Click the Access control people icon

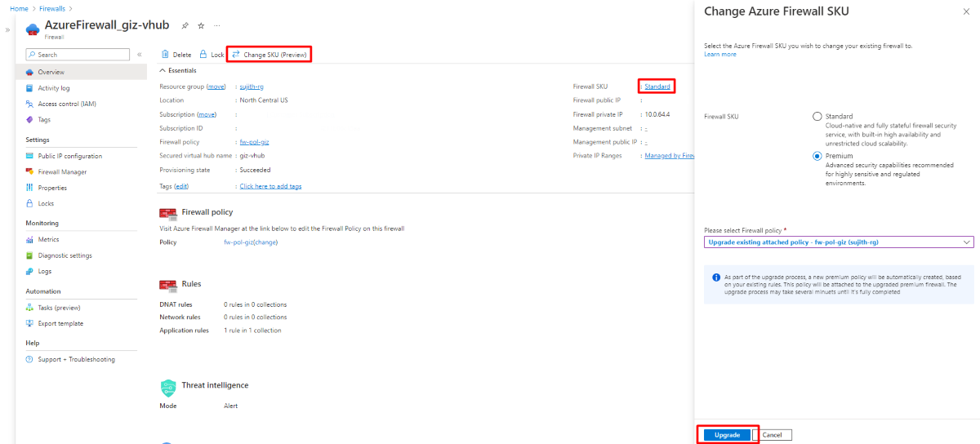coord(30,104)
